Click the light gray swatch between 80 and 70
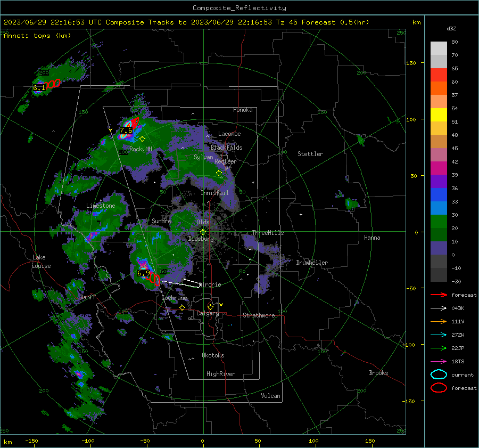 (439, 48)
